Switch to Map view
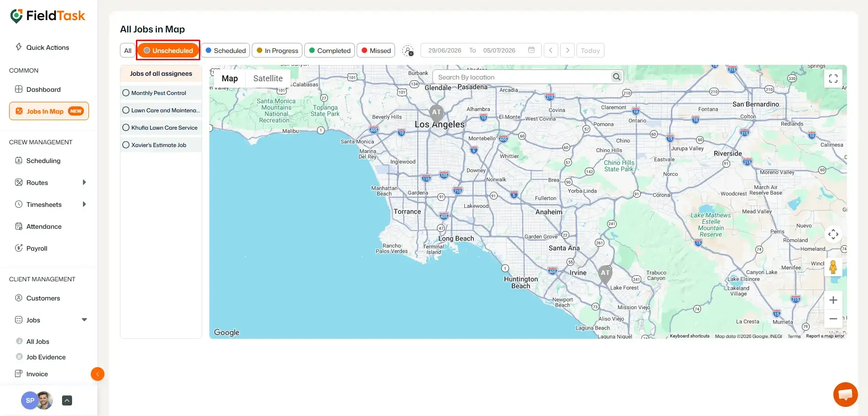This screenshot has width=868, height=416. tap(230, 79)
